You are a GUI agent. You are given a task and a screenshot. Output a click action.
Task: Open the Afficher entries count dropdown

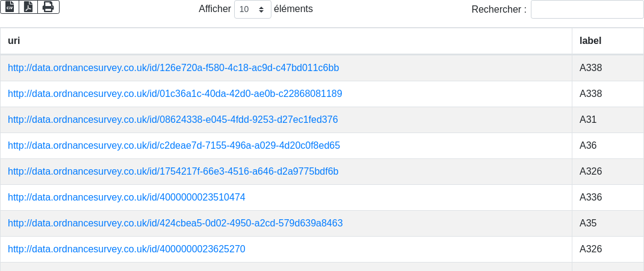point(252,10)
